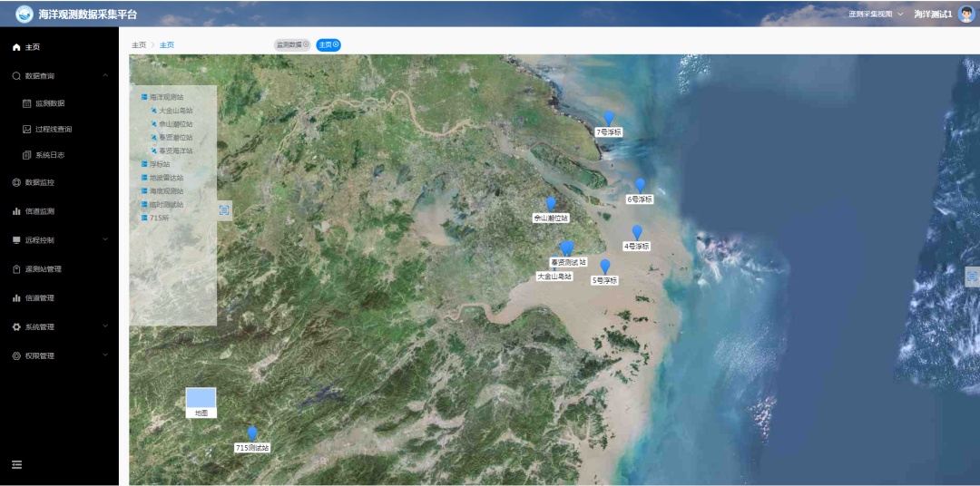Click the user avatar in the header
980x486 pixels.
966,14
